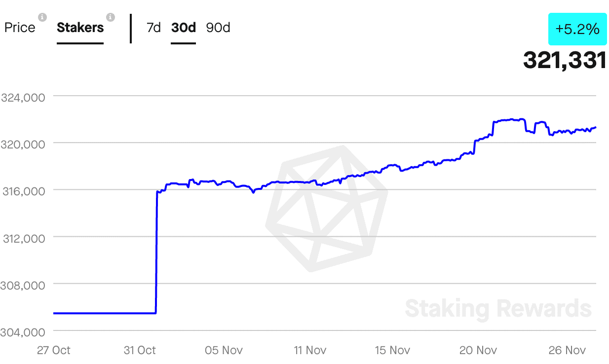Click the 27 Oct date label

54,351
